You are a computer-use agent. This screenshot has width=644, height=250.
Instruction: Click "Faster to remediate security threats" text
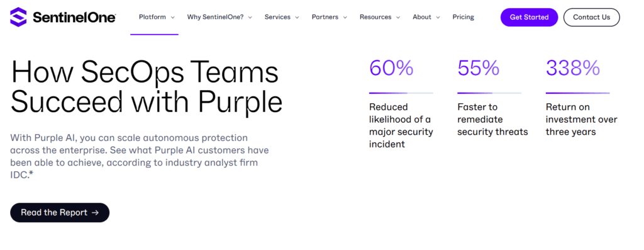(x=492, y=119)
